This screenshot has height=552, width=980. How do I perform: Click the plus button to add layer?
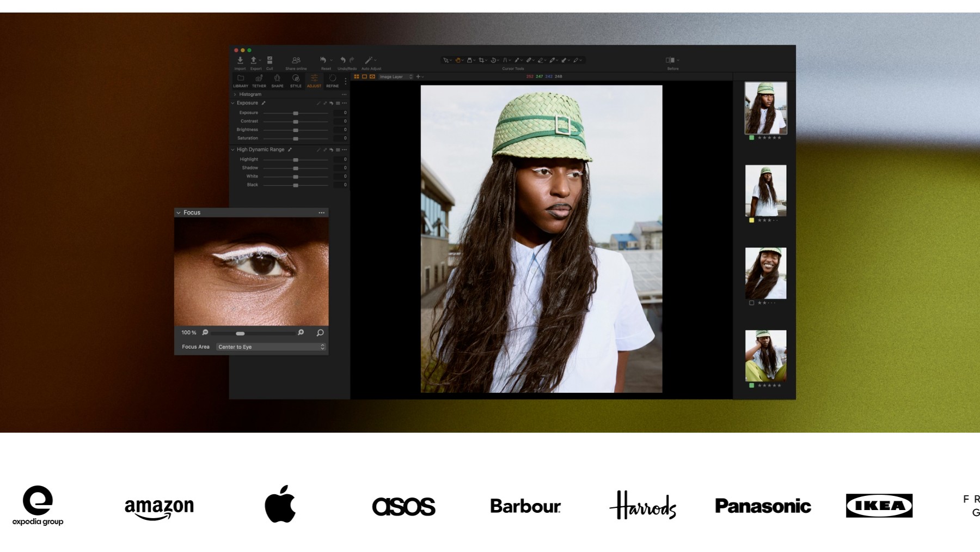coord(418,77)
